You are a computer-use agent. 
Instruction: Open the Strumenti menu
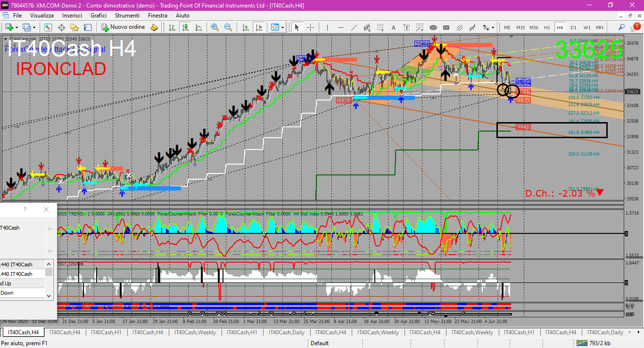(x=127, y=15)
